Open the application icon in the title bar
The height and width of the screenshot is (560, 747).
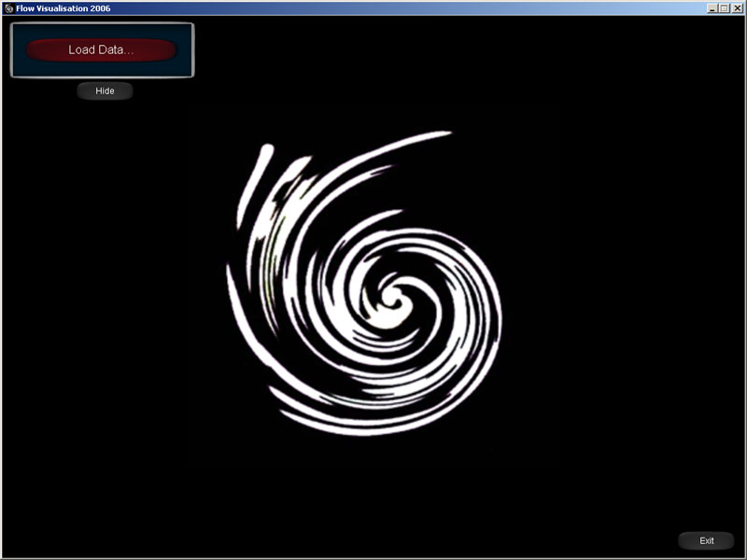click(x=8, y=8)
